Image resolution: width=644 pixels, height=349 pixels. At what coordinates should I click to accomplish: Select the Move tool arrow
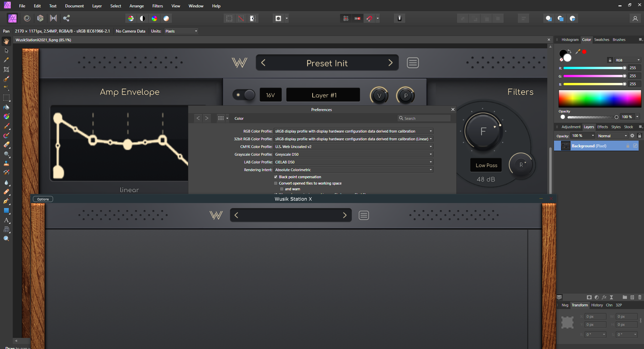pyautogui.click(x=6, y=51)
